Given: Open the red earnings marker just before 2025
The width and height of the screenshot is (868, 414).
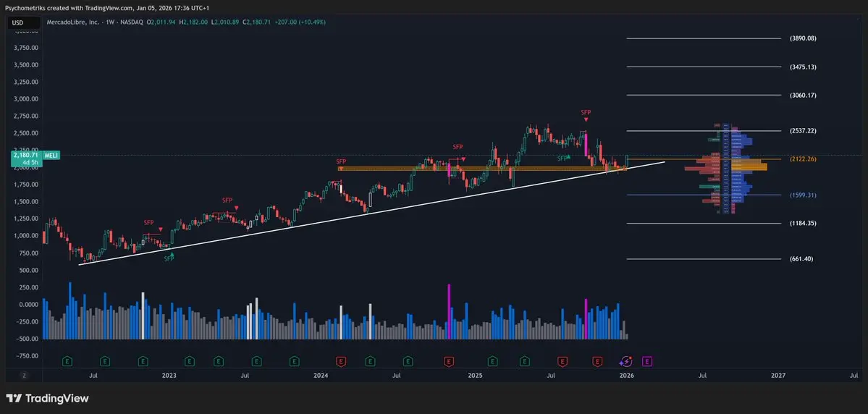Looking at the screenshot, I should [x=448, y=361].
